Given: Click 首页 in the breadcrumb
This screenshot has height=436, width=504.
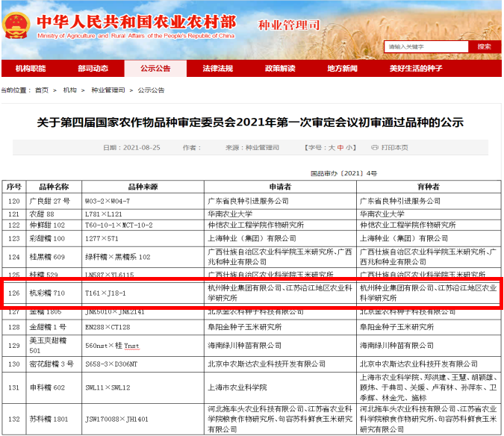Looking at the screenshot, I should coord(42,90).
